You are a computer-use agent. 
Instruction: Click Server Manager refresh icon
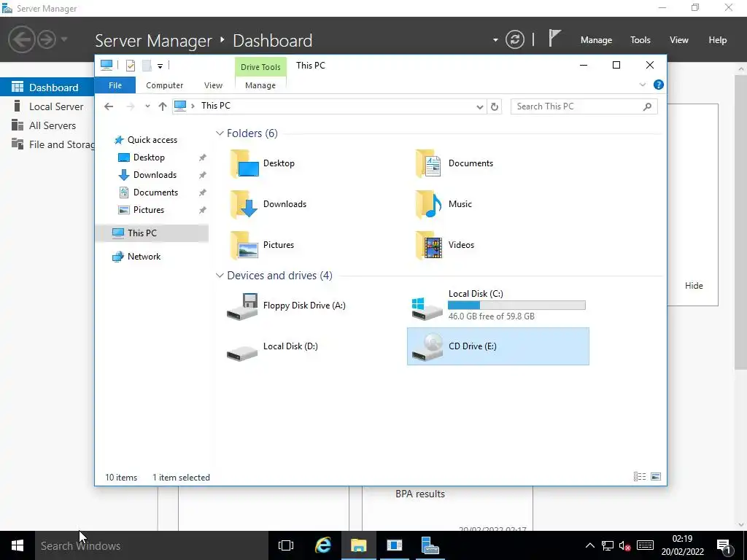[x=515, y=39]
